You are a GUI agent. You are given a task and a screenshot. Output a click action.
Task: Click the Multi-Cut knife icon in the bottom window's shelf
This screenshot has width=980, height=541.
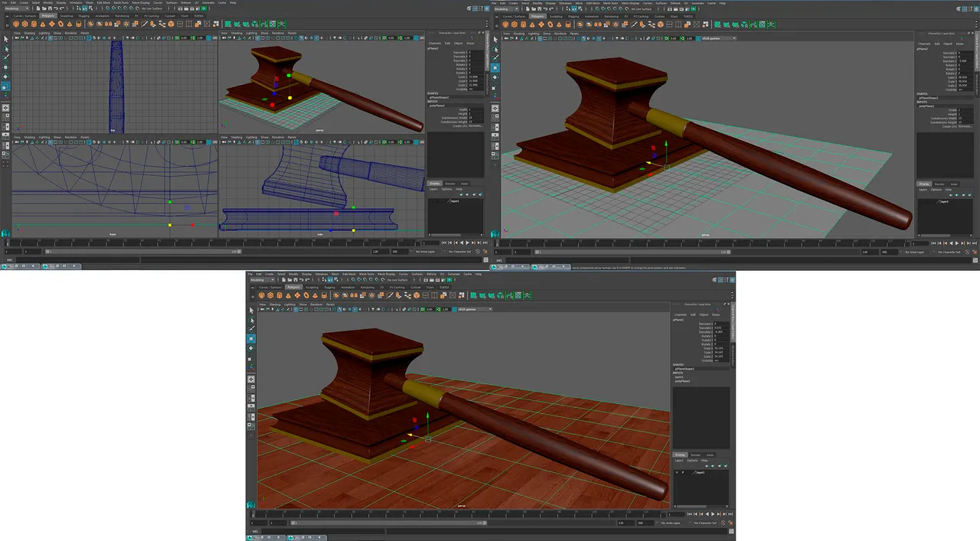click(390, 295)
